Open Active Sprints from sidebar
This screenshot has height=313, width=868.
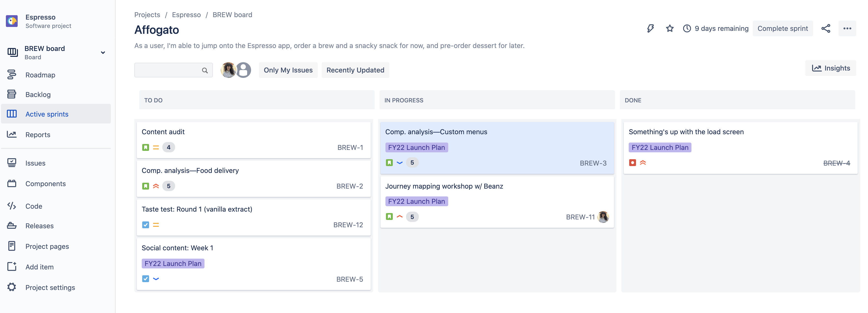tap(47, 114)
